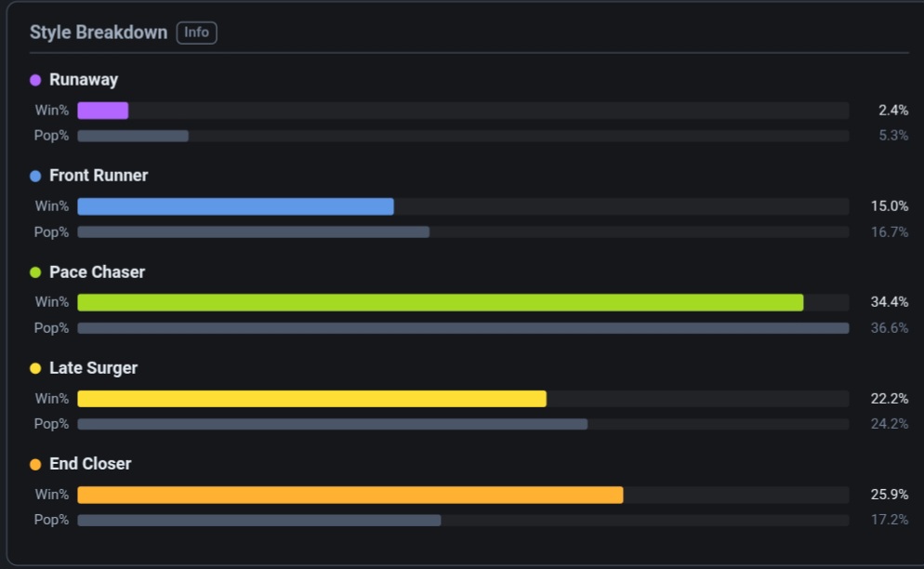Click the Pace Chaser style label
924x569 pixels.
pyautogui.click(x=98, y=271)
